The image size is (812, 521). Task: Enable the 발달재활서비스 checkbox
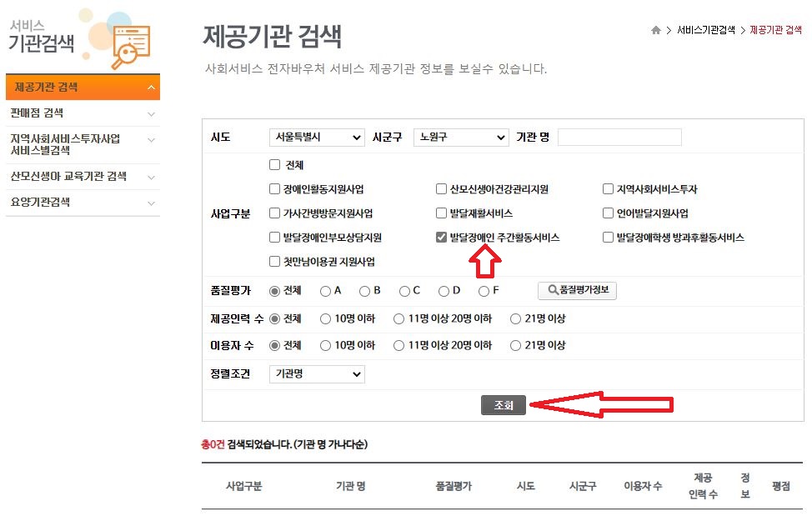[440, 213]
